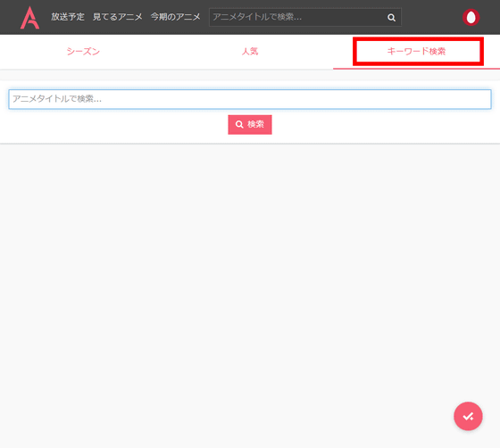The width and height of the screenshot is (500, 448).
Task: Click the 検索 text label on button
Action: tap(255, 124)
